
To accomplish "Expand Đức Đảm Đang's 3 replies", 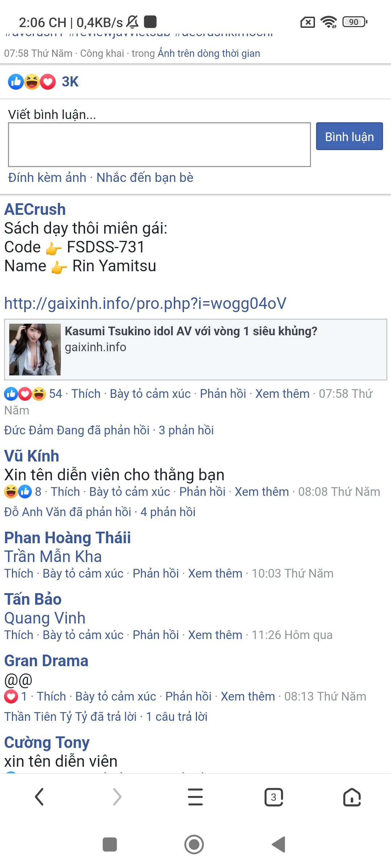I will point(109,430).
